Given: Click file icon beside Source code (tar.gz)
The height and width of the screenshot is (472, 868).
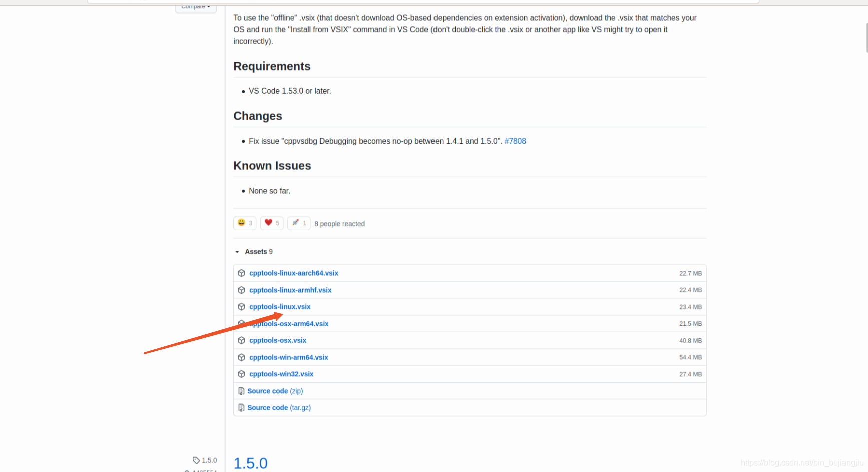Looking at the screenshot, I should (x=241, y=408).
